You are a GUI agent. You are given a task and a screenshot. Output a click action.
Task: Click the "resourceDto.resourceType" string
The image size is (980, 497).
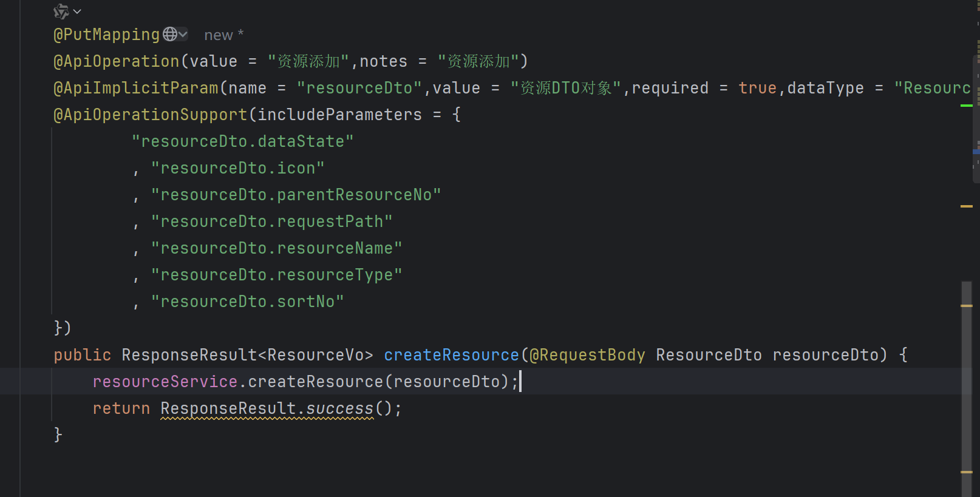[x=277, y=275]
